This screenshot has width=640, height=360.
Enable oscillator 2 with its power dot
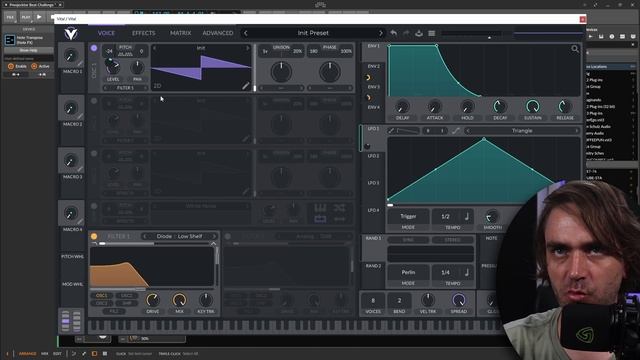94,101
